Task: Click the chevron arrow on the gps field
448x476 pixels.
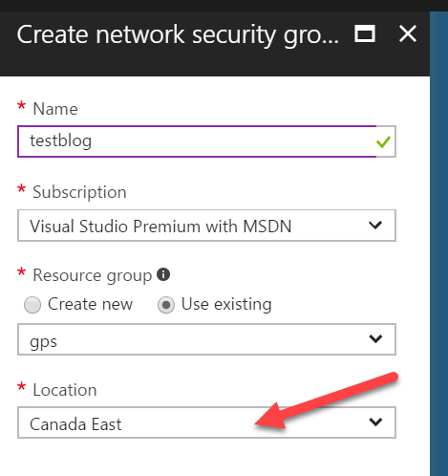Action: coord(375,338)
